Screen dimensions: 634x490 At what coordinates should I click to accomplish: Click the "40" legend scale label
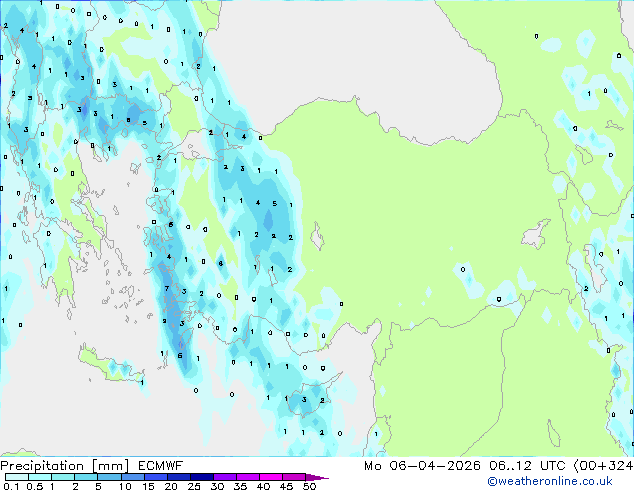263,486
